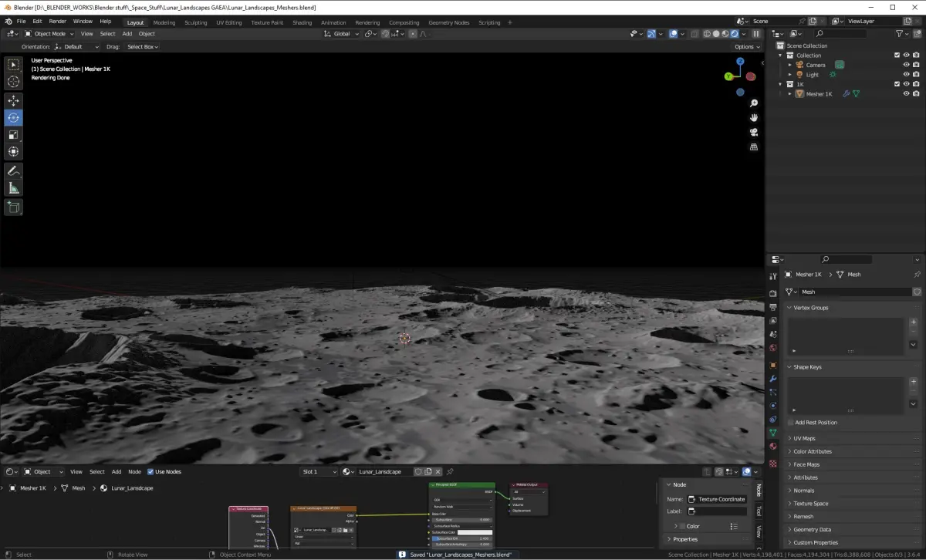Open the Texture properties tab
The image size is (926, 560).
(x=773, y=464)
